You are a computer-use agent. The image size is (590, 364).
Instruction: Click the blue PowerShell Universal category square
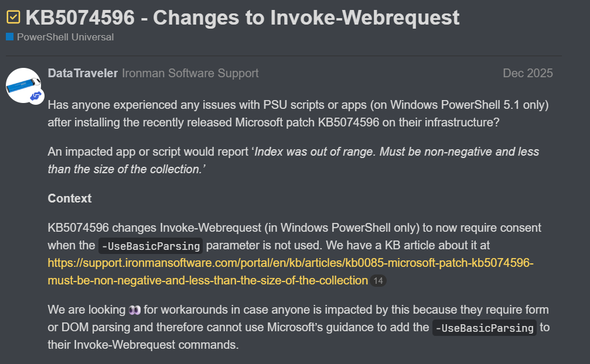[9, 37]
